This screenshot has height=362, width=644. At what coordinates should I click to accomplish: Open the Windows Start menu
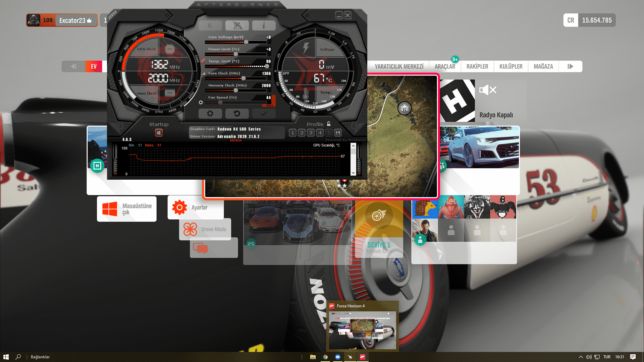6,357
